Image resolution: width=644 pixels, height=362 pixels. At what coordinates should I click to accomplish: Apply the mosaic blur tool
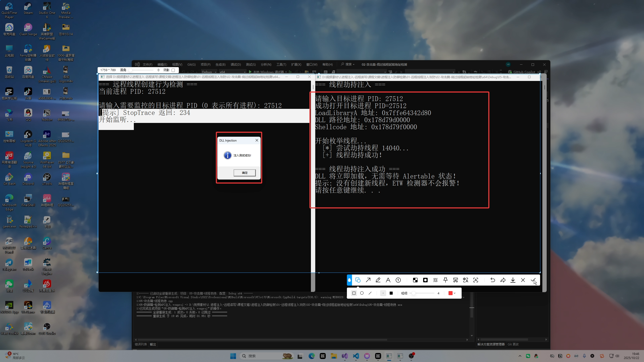(x=415, y=280)
